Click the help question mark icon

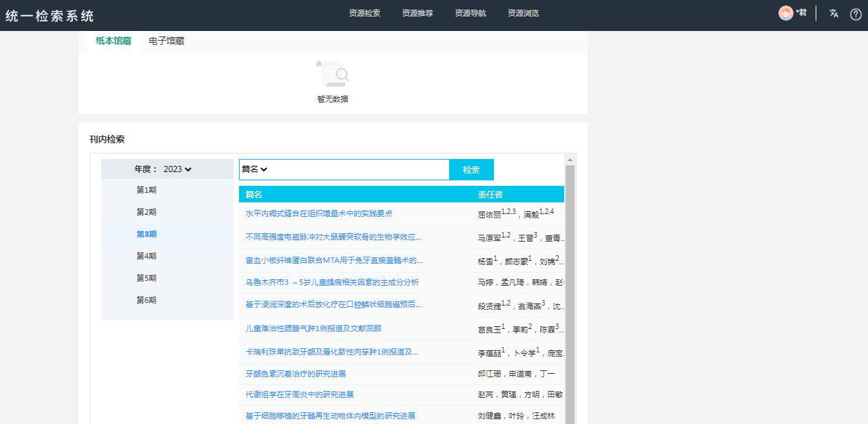tap(856, 14)
